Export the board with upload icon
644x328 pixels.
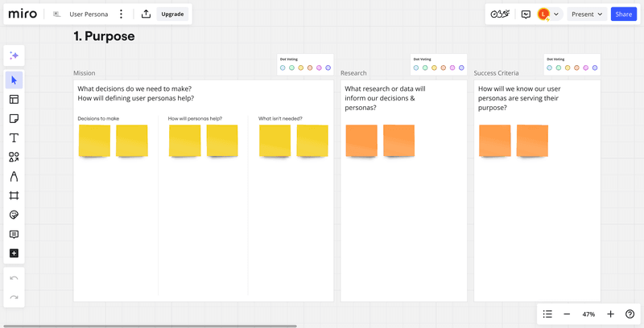coord(146,14)
